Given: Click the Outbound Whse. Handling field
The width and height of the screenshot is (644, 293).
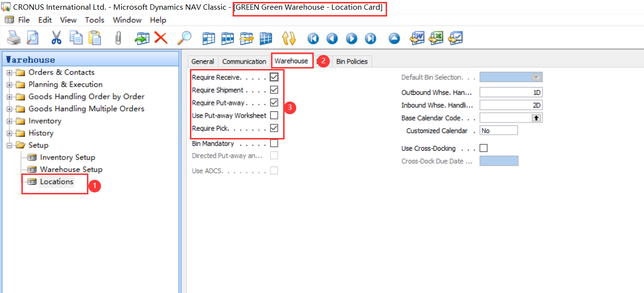Looking at the screenshot, I should [510, 92].
